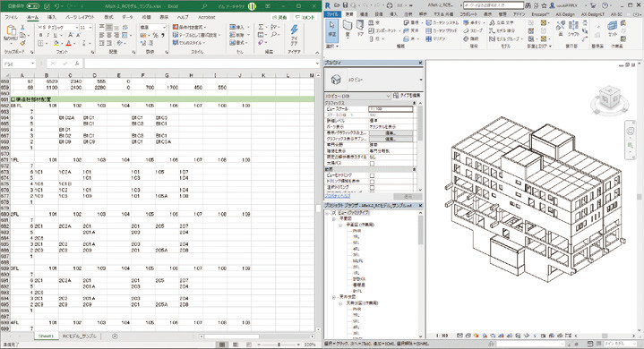Select the Curtain Grid tool in Revit

pyautogui.click(x=442, y=30)
